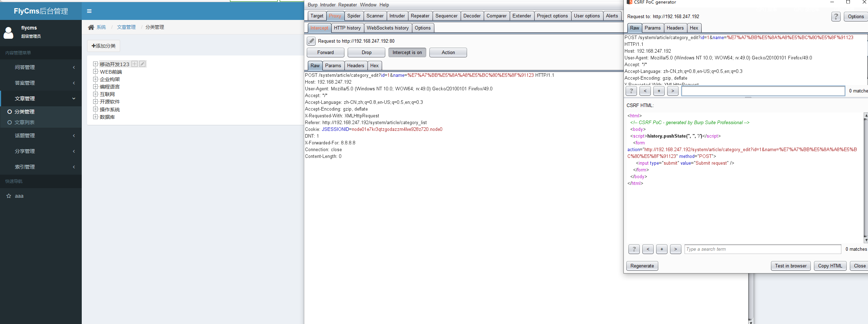Click help icon in CSRF request search bar

[631, 91]
